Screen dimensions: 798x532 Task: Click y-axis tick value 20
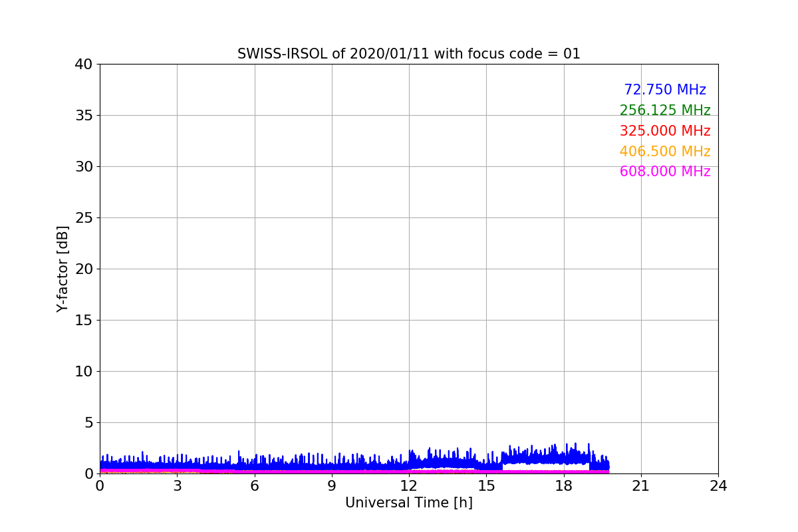(84, 269)
